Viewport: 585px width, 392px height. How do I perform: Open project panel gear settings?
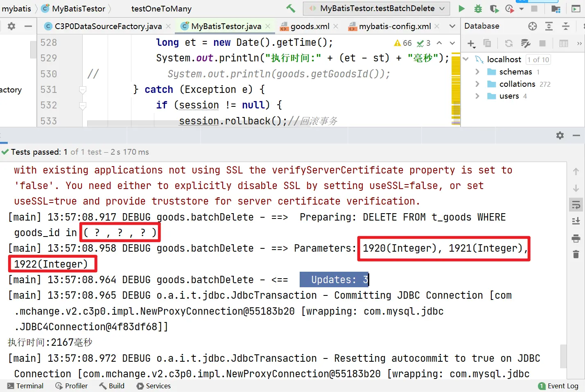tap(11, 26)
